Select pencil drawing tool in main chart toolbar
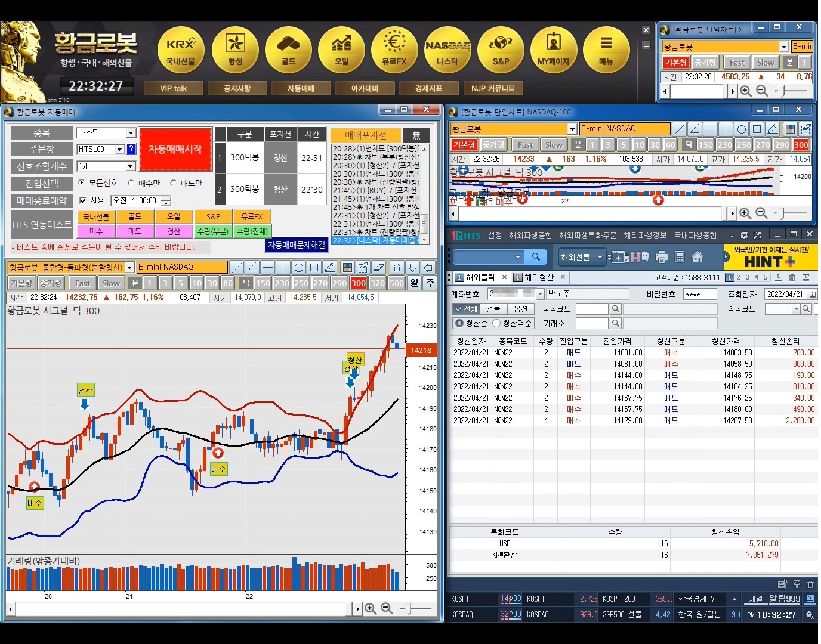 tap(329, 267)
